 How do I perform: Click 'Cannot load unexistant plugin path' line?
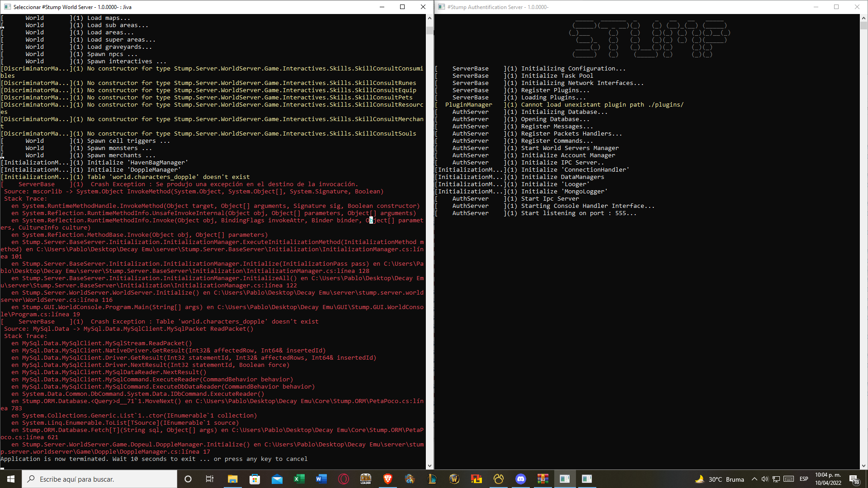pos(559,105)
